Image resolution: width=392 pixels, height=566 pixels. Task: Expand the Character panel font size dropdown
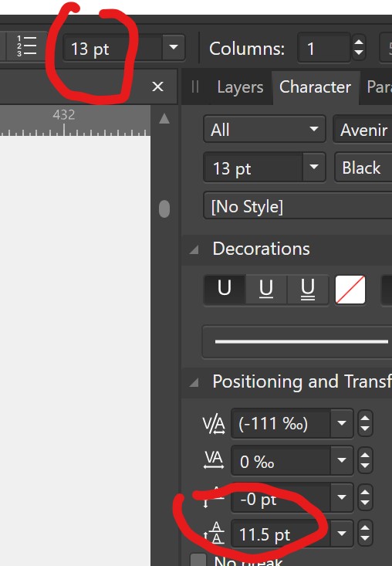coord(314,167)
